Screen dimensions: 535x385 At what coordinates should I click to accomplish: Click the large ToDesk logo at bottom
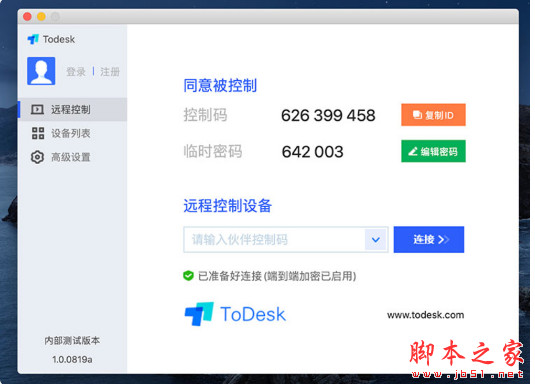point(235,314)
